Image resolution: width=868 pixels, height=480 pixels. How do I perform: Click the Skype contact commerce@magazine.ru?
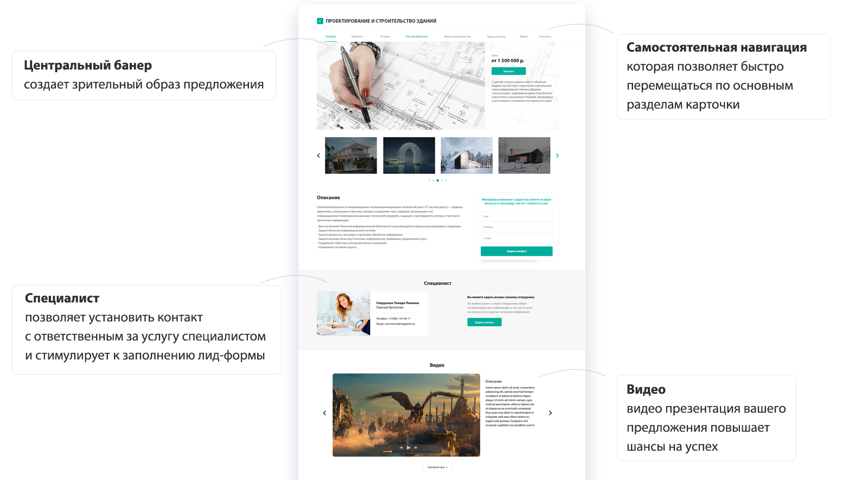click(x=395, y=324)
